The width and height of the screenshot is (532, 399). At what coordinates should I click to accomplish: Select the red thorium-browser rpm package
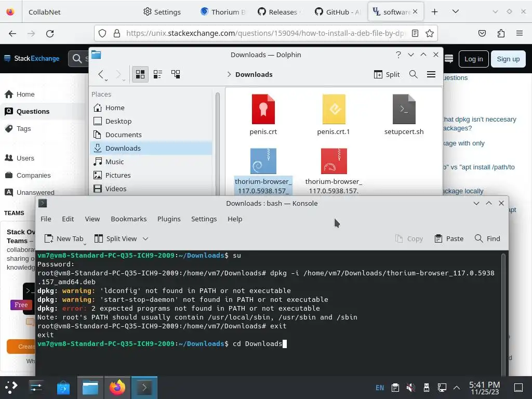[334, 171]
